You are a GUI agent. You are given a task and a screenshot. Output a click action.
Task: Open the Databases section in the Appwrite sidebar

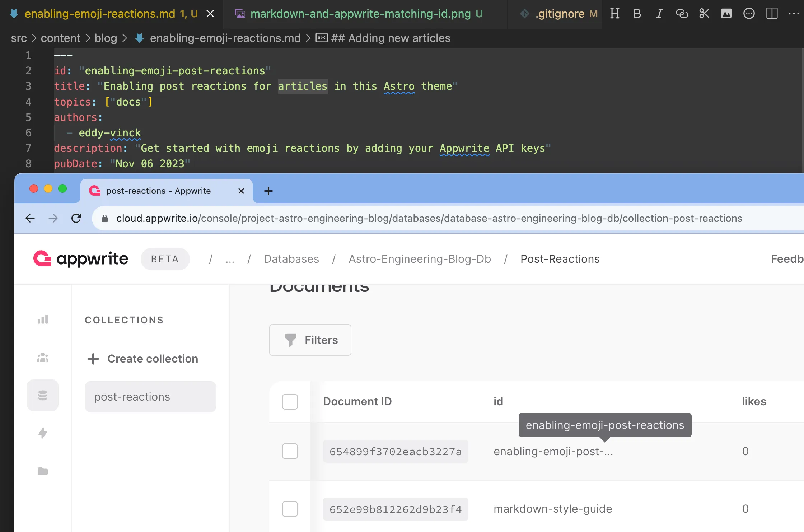tap(42, 395)
